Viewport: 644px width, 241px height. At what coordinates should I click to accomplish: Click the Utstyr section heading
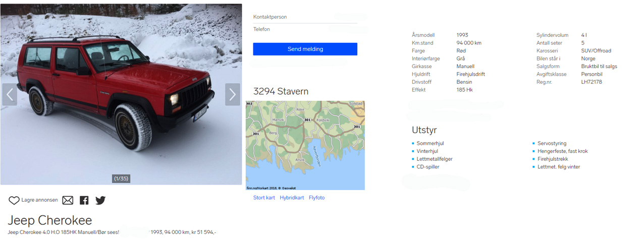point(424,130)
